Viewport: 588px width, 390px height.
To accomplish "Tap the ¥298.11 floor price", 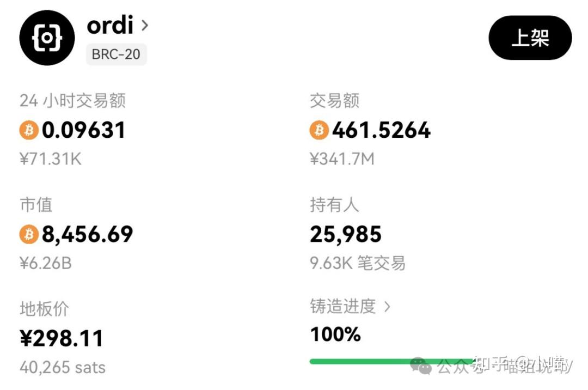I will click(x=62, y=339).
